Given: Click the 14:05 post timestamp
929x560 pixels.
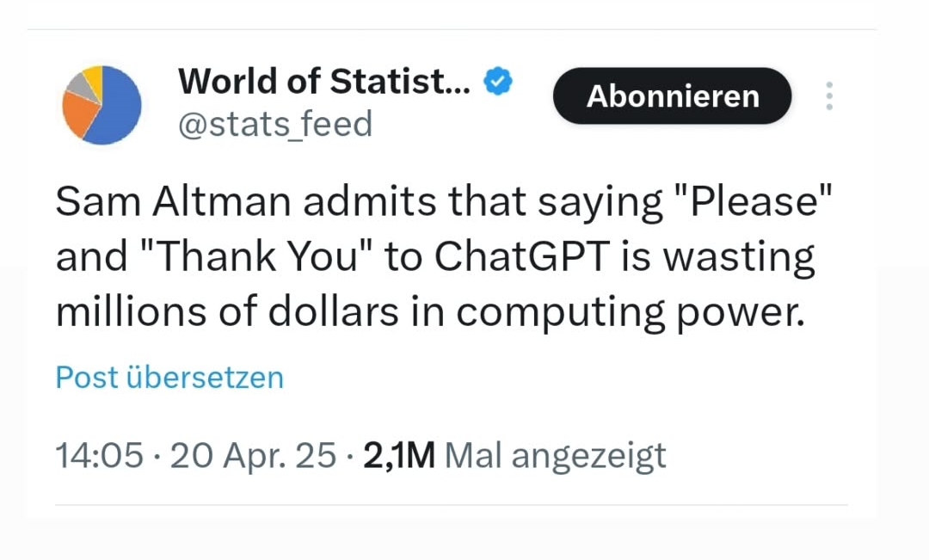Looking at the screenshot, I should coord(99,455).
